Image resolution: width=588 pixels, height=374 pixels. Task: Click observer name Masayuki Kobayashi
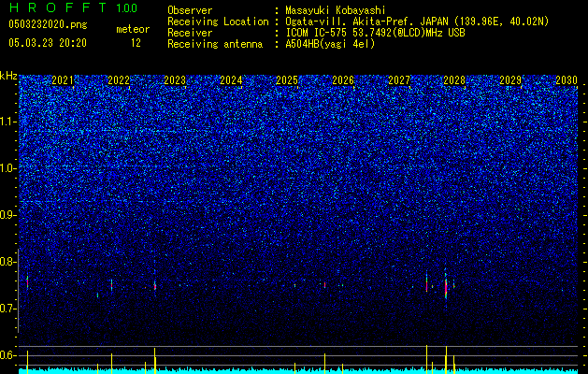coord(336,10)
